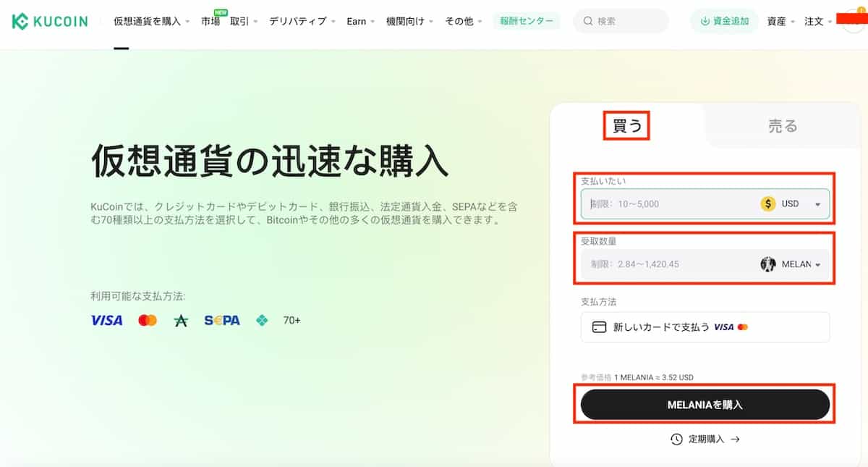Click the reference price 1 MELANIA ≈ 3.52 USD

click(x=654, y=377)
